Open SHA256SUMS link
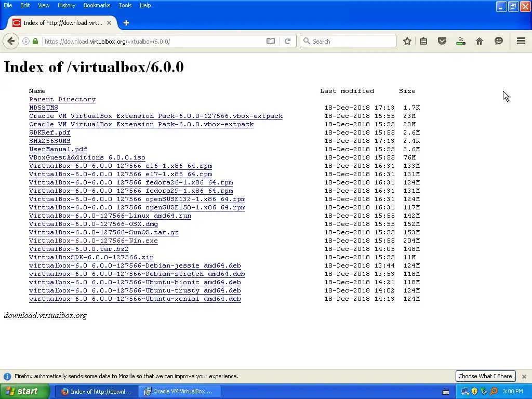Image resolution: width=532 pixels, height=399 pixels. (50, 141)
